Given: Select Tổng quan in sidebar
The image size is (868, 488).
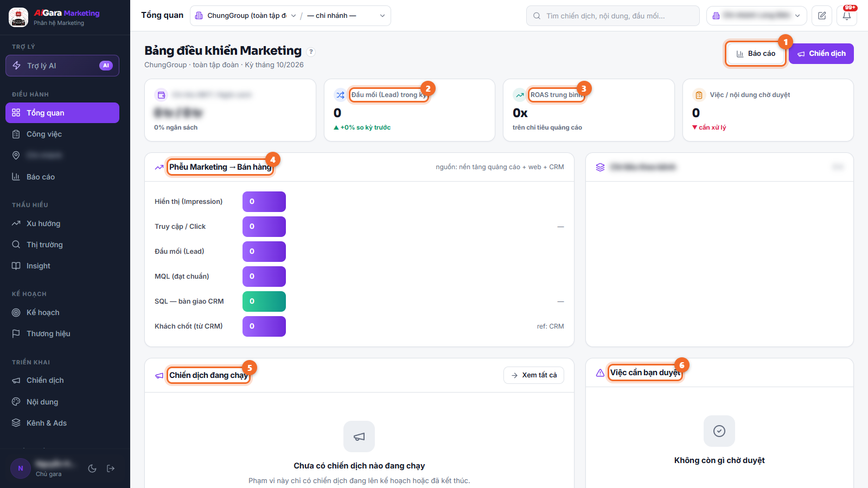Looking at the screenshot, I should point(62,113).
